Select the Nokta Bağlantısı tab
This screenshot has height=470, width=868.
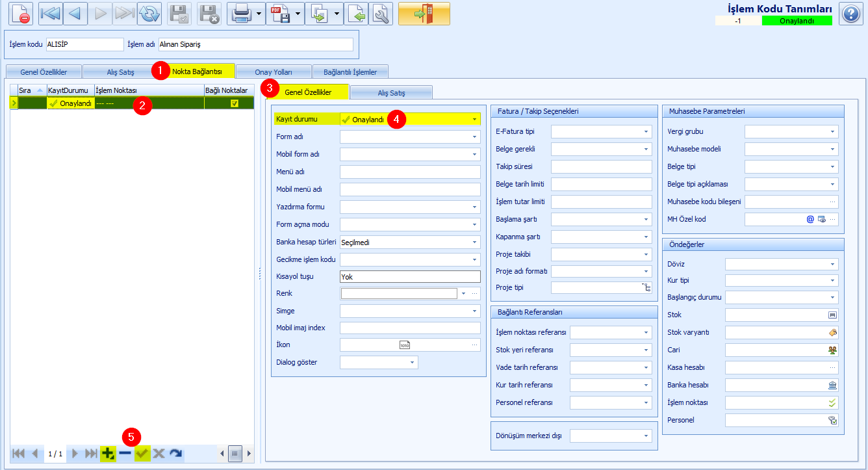point(198,70)
